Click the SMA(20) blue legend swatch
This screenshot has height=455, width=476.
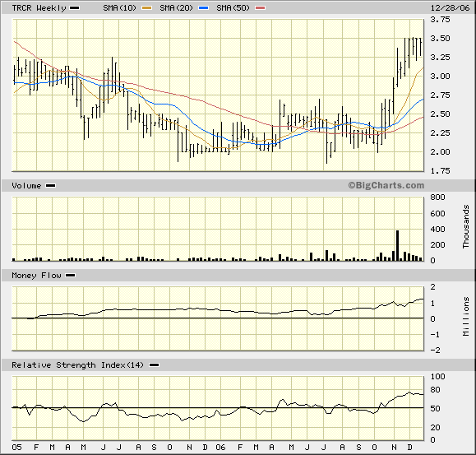pos(204,8)
